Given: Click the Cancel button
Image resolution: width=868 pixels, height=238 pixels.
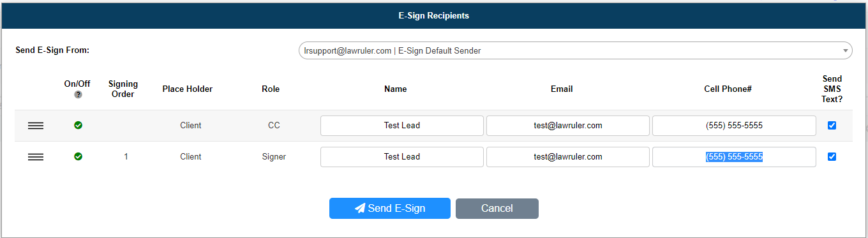Looking at the screenshot, I should tap(497, 209).
